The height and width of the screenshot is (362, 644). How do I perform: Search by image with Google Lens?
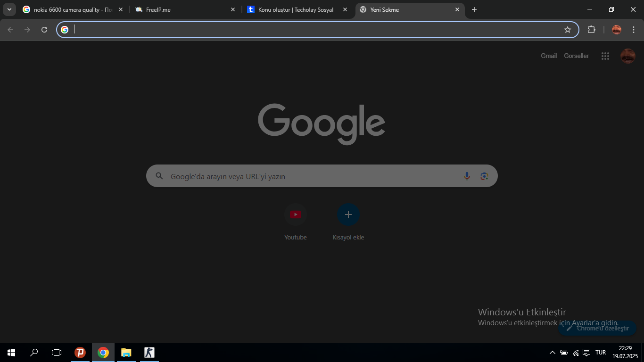[484, 176]
